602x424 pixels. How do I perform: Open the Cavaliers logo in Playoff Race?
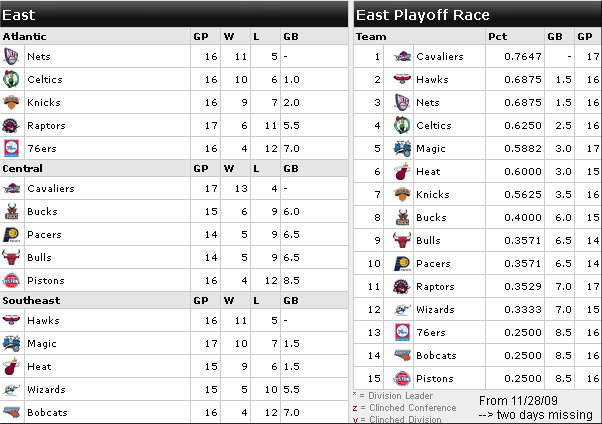point(402,57)
